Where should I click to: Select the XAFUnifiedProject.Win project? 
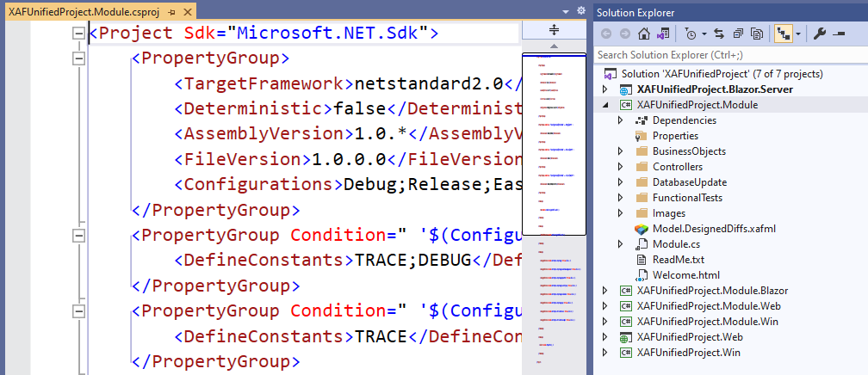click(689, 353)
